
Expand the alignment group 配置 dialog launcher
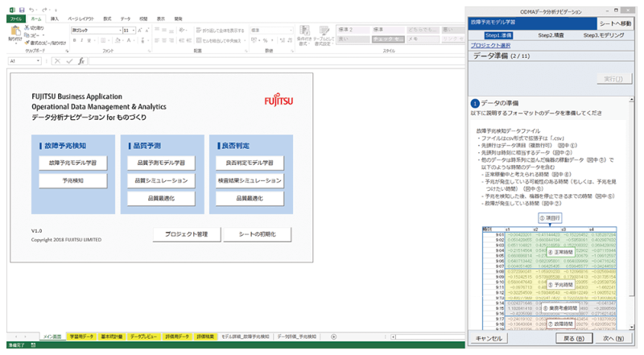tap(246, 51)
